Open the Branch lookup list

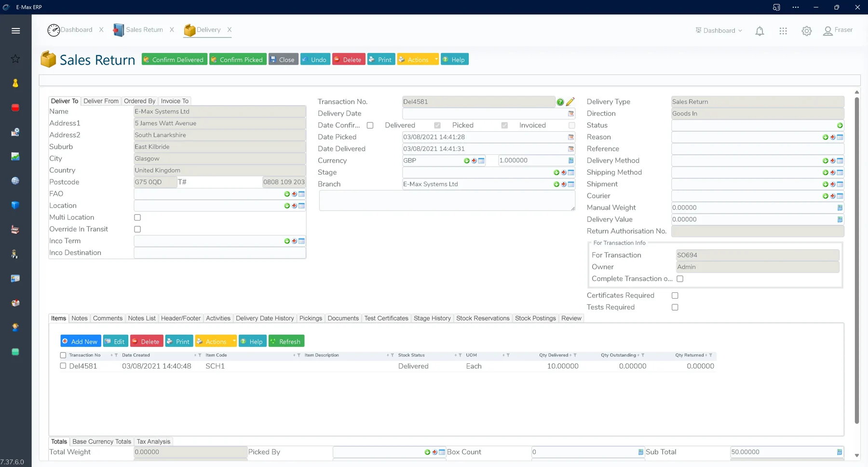[571, 184]
